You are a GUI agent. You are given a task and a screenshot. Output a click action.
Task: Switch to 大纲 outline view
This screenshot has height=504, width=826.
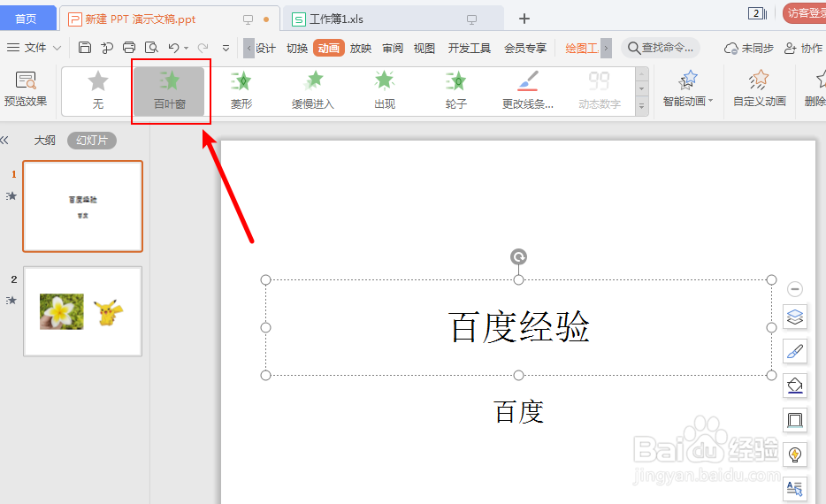[45, 140]
